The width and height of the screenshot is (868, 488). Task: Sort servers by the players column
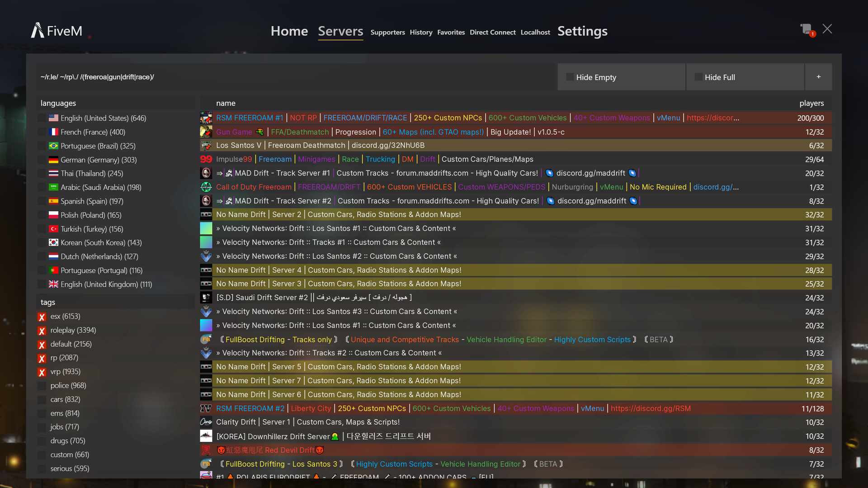811,103
